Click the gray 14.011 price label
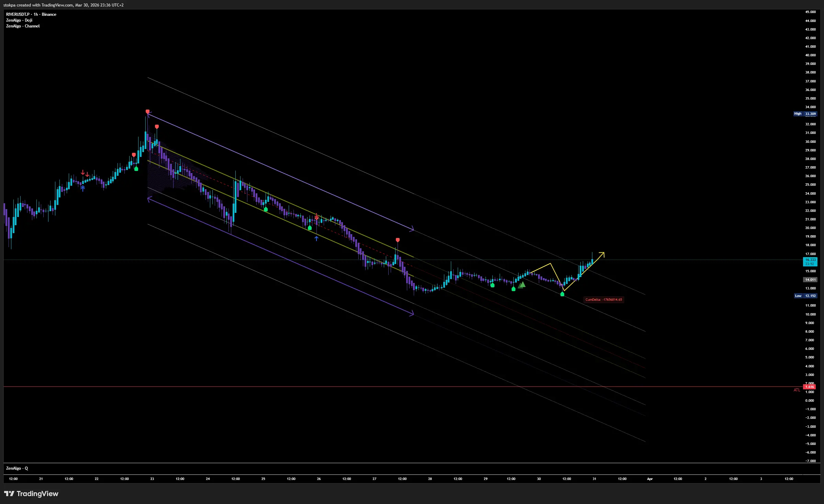This screenshot has width=824, height=504. coord(810,280)
